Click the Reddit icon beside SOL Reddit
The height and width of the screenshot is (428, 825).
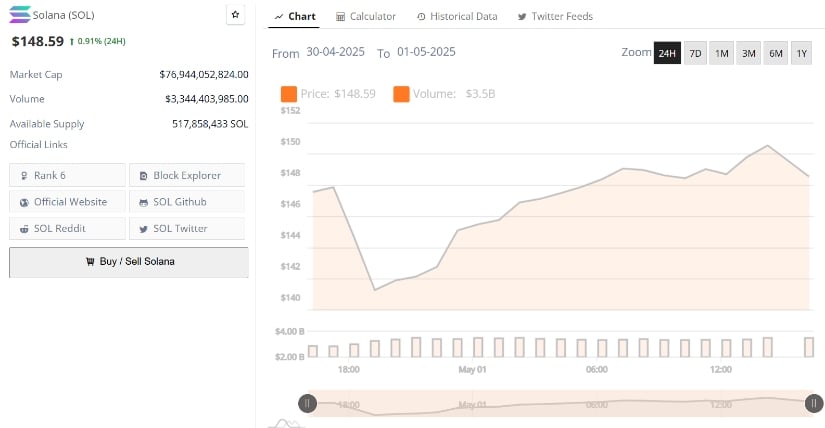coord(24,229)
